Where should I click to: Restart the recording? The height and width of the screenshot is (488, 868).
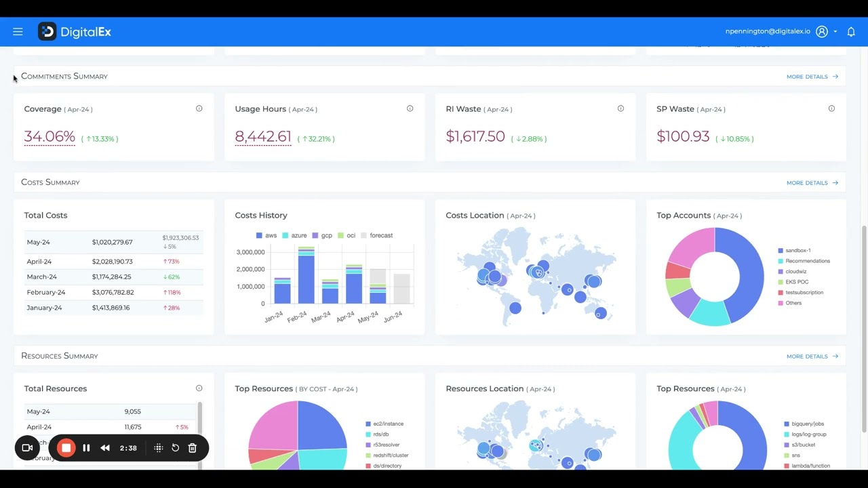pos(175,448)
